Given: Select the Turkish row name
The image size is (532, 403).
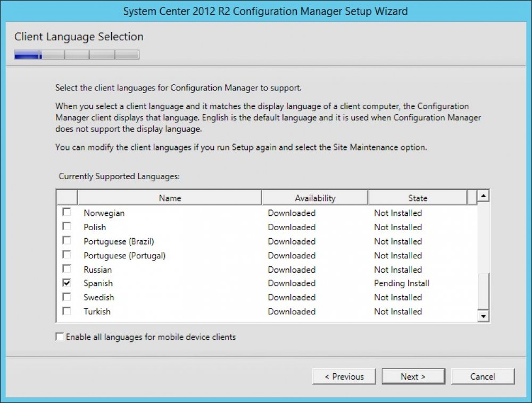Looking at the screenshot, I should click(97, 312).
